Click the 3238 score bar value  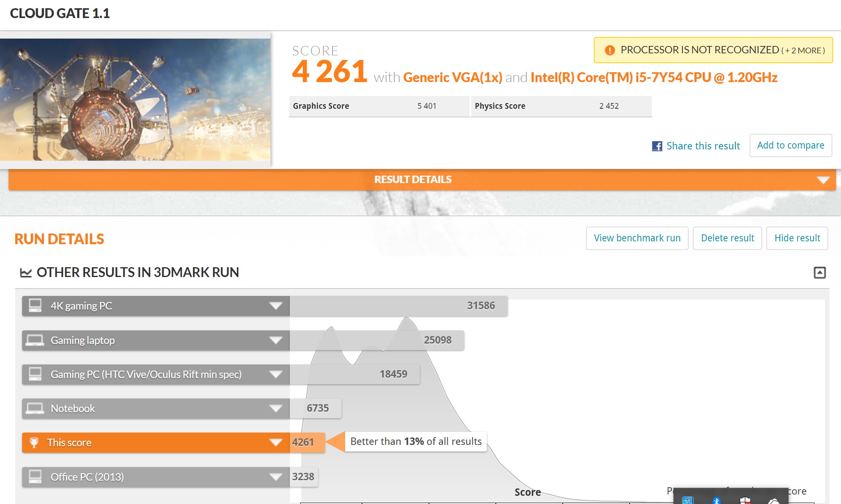point(303,477)
